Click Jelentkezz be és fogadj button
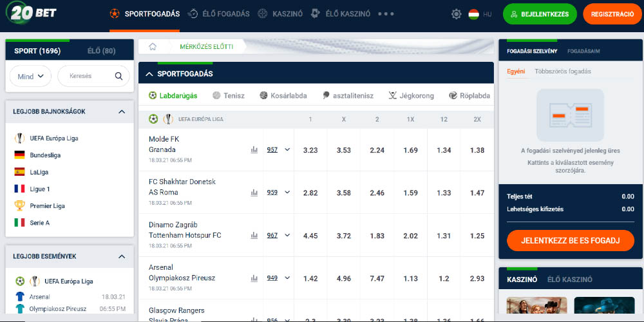This screenshot has width=644, height=322. pyautogui.click(x=571, y=241)
